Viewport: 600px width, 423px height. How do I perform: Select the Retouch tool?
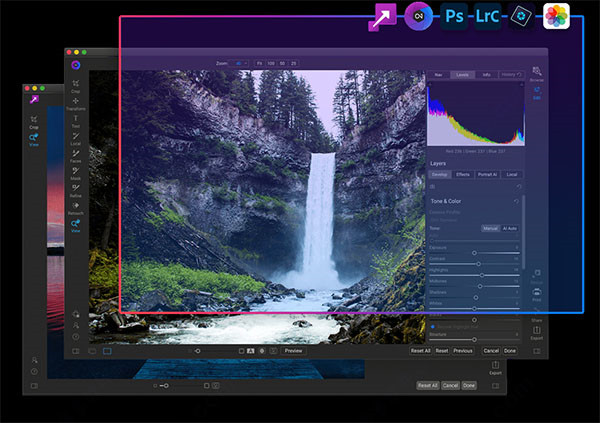click(76, 207)
